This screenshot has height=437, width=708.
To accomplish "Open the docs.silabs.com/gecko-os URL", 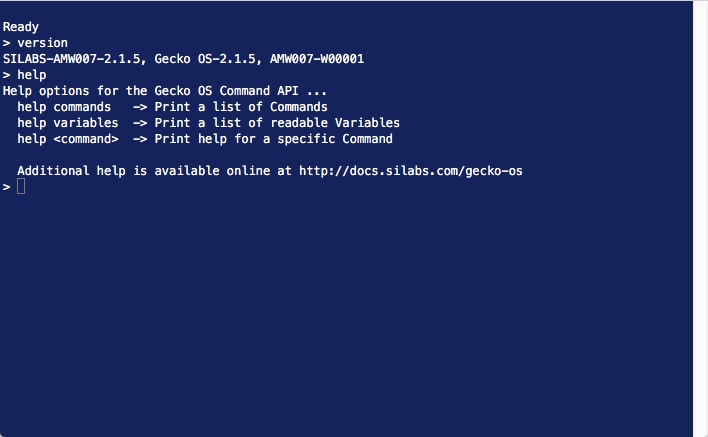I will point(410,171).
